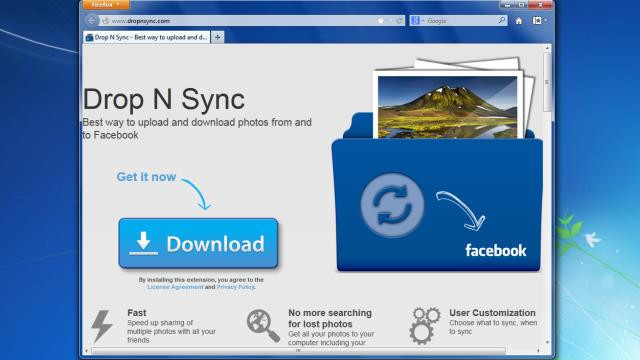Screen dimensions: 640x360
Task: Maximize the Firefox window
Action: 521,4
